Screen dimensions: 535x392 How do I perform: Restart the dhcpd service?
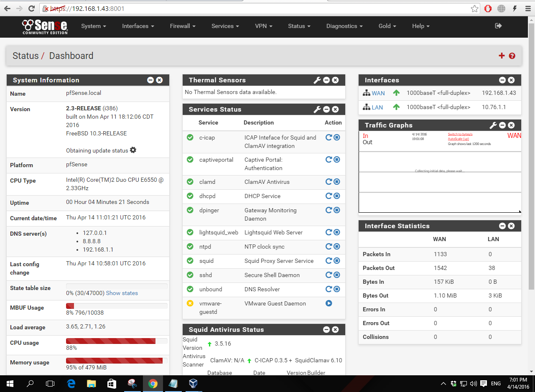pos(329,196)
